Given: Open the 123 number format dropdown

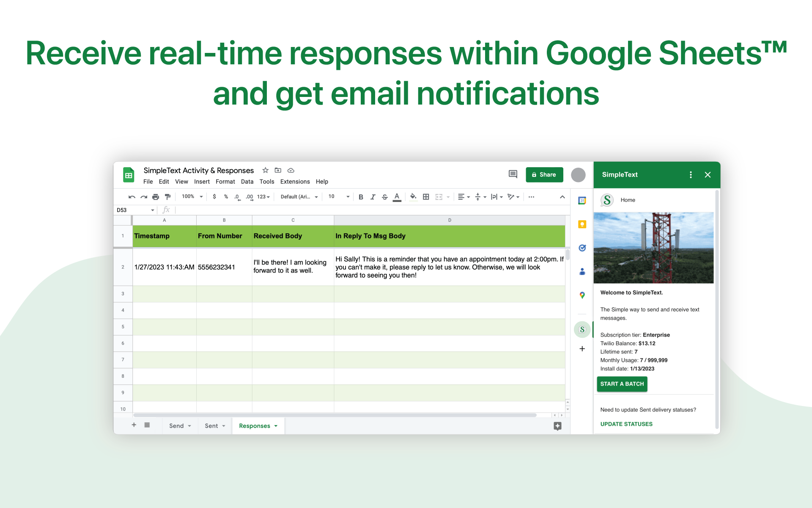Looking at the screenshot, I should pos(263,197).
